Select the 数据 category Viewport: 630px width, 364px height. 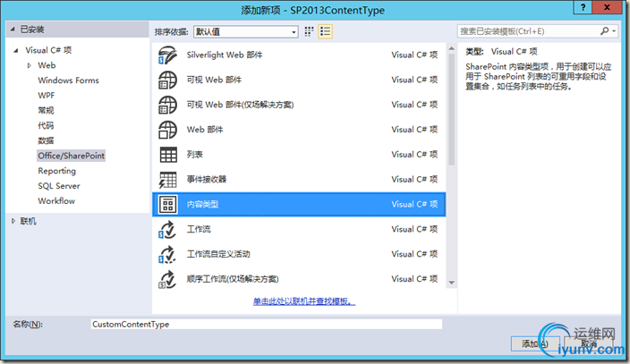[x=46, y=140]
